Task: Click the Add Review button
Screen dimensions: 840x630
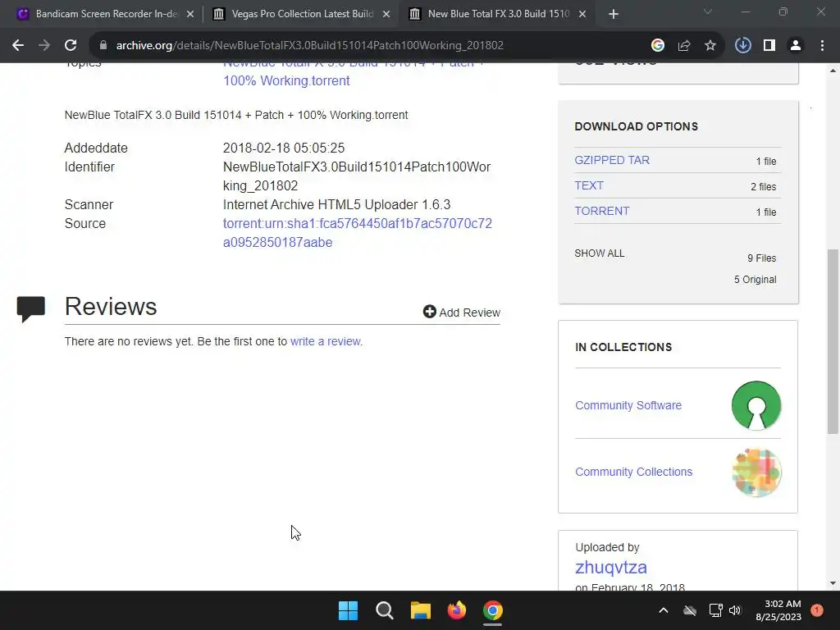Action: tap(461, 313)
